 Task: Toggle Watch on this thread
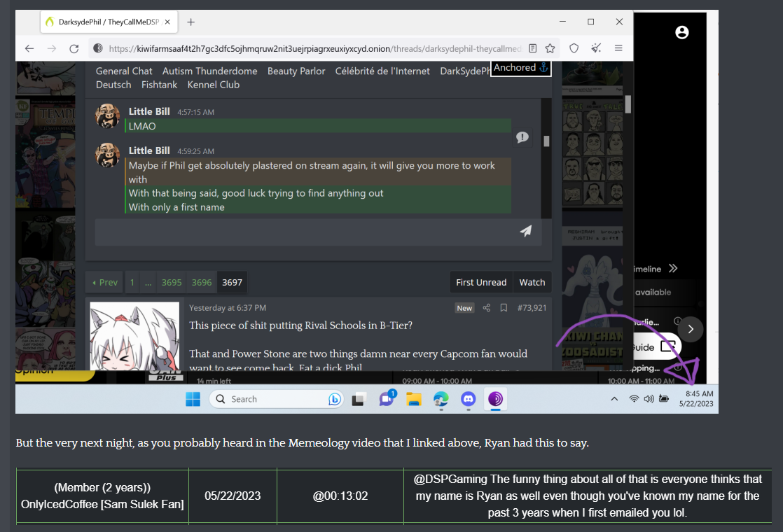(x=532, y=282)
